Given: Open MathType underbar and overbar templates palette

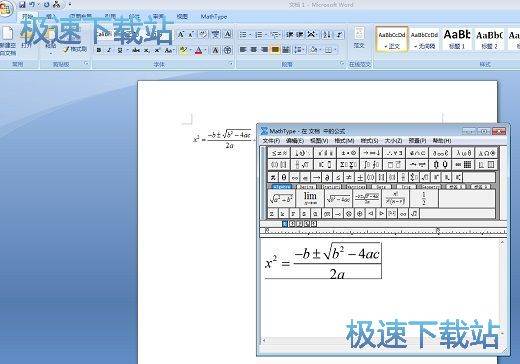Looking at the screenshot, I should click(x=394, y=164).
